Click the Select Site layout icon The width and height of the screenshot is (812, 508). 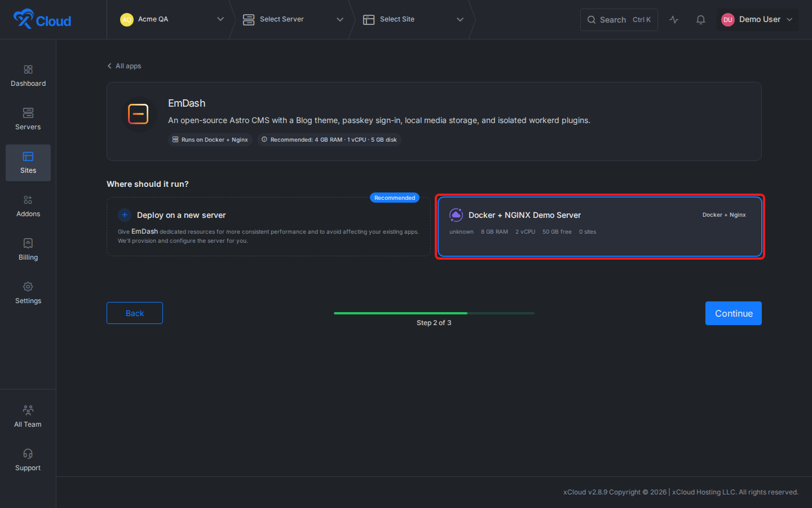pos(369,20)
